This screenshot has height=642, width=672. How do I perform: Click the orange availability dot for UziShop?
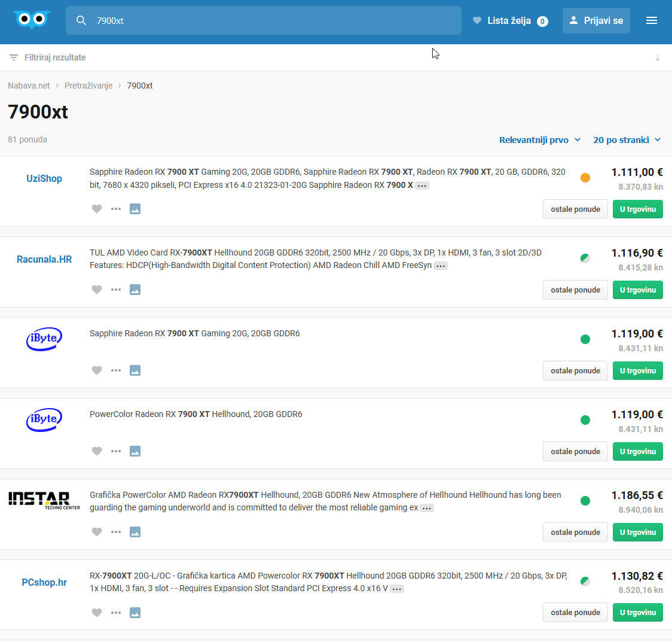[x=585, y=178]
